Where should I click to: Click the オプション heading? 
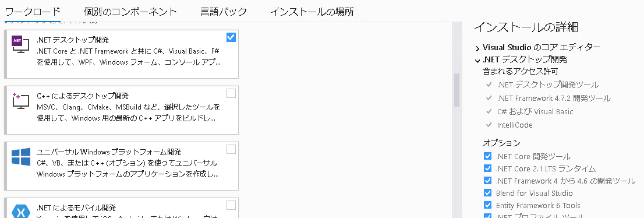coord(501,143)
